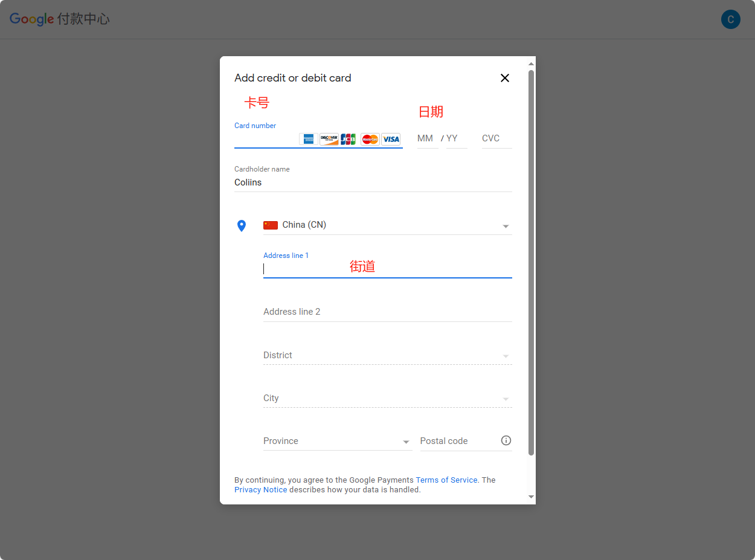Click the American Express card icon
Viewport: 755px width, 560px height.
coord(308,139)
